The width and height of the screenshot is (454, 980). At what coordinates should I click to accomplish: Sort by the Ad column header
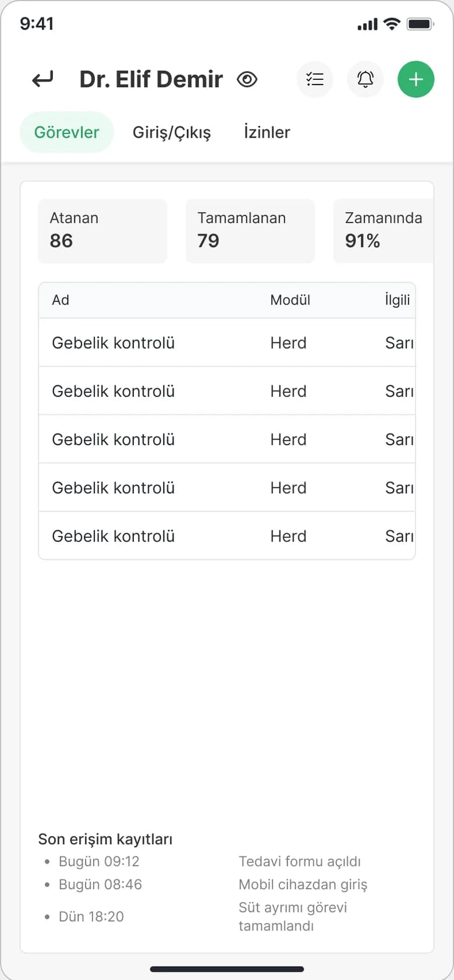pyautogui.click(x=61, y=300)
